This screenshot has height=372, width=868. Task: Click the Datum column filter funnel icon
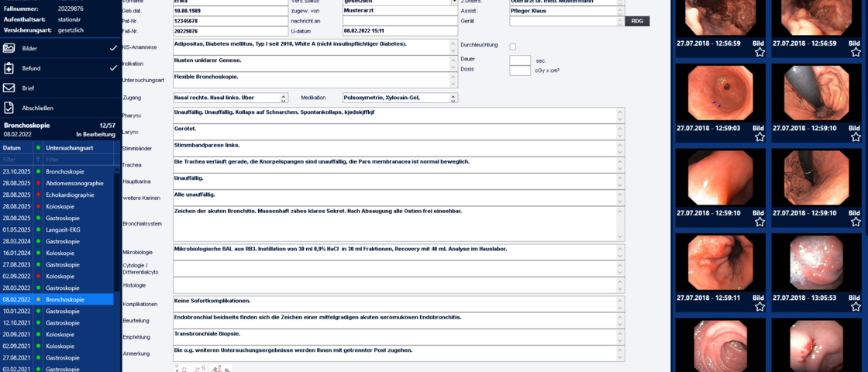tap(38, 159)
